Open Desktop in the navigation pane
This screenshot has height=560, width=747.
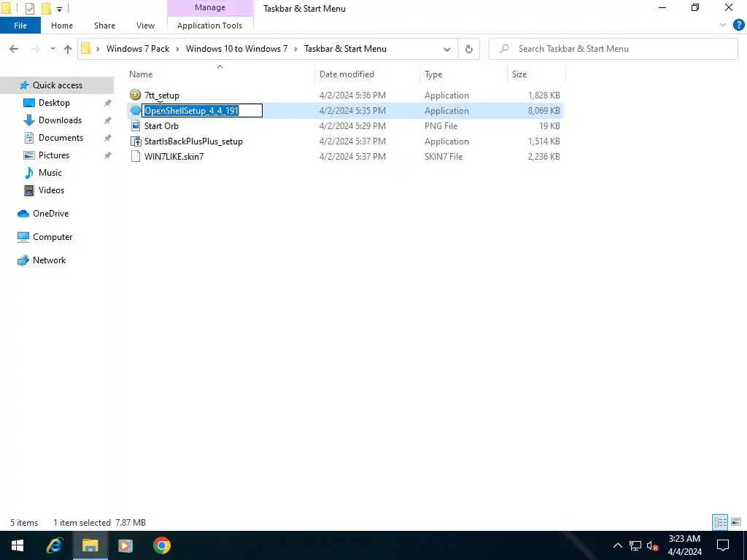pos(54,102)
